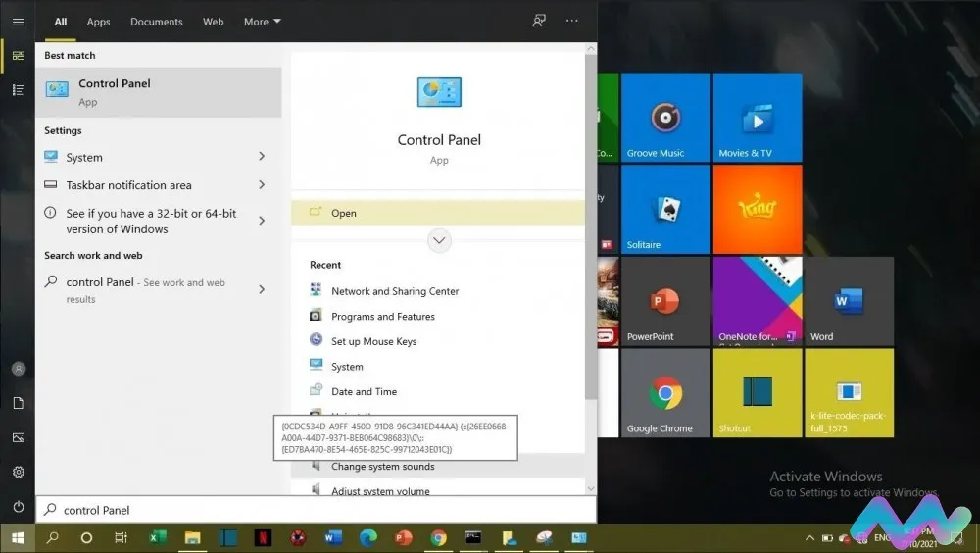Launch the PowerPoint tile in Start
Viewport: 980px width, 553px height.
[665, 302]
